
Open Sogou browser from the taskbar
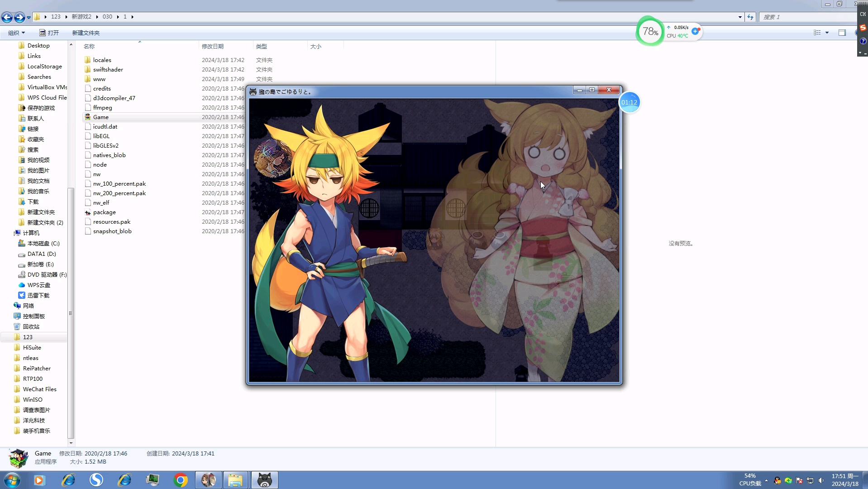[96, 480]
